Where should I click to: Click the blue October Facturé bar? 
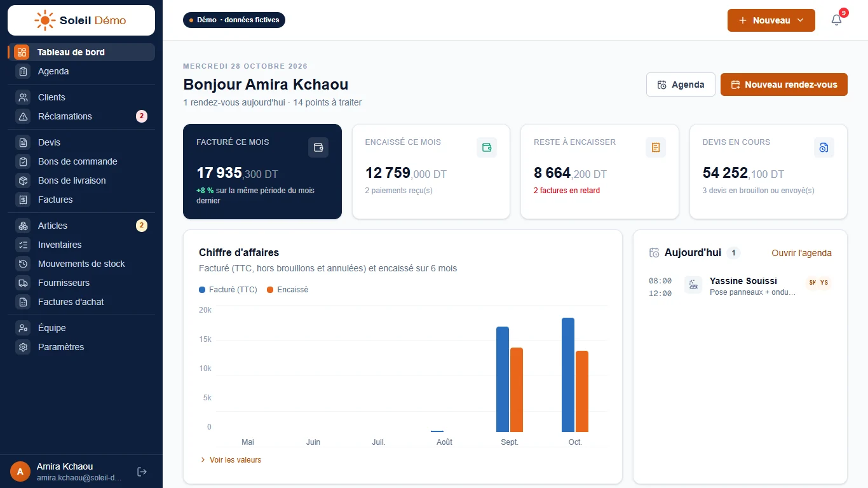(x=568, y=375)
